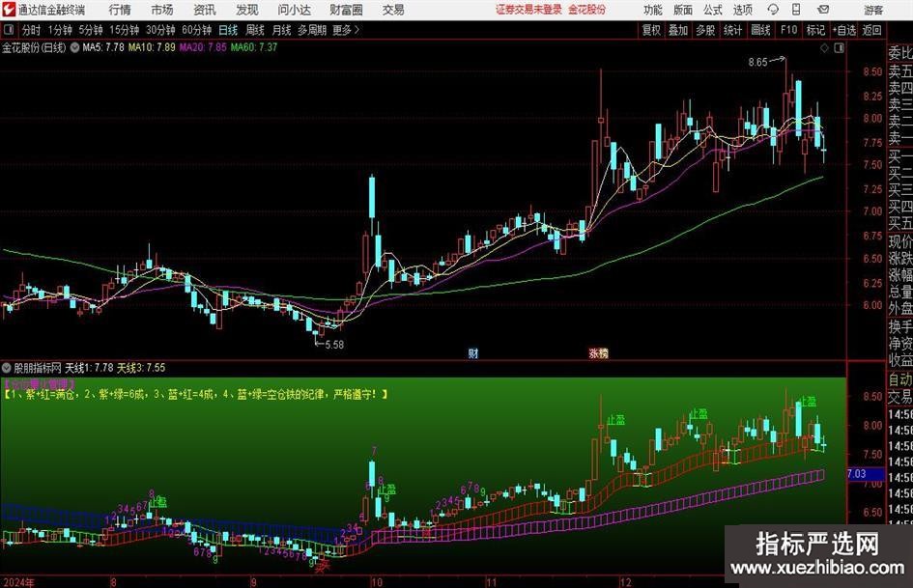The width and height of the screenshot is (913, 588).
Task: Select the 月线 monthly period tab
Action: (282, 30)
